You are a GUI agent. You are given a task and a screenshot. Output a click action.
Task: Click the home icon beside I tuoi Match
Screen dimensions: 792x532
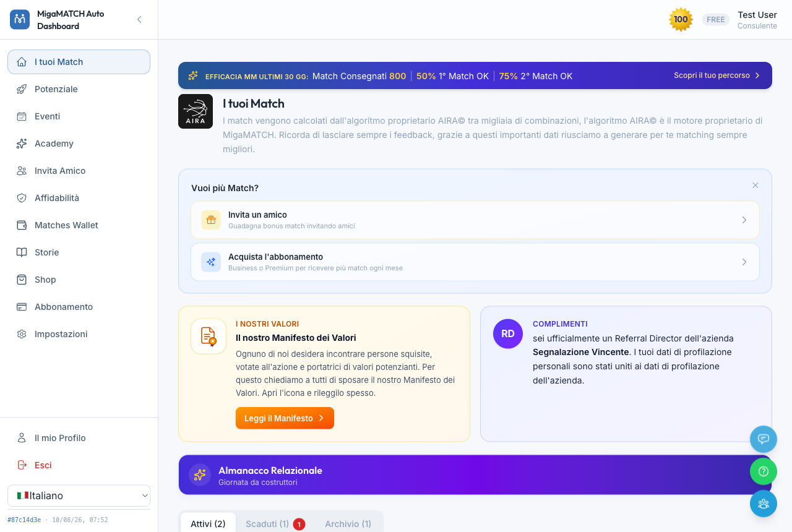[22, 62]
